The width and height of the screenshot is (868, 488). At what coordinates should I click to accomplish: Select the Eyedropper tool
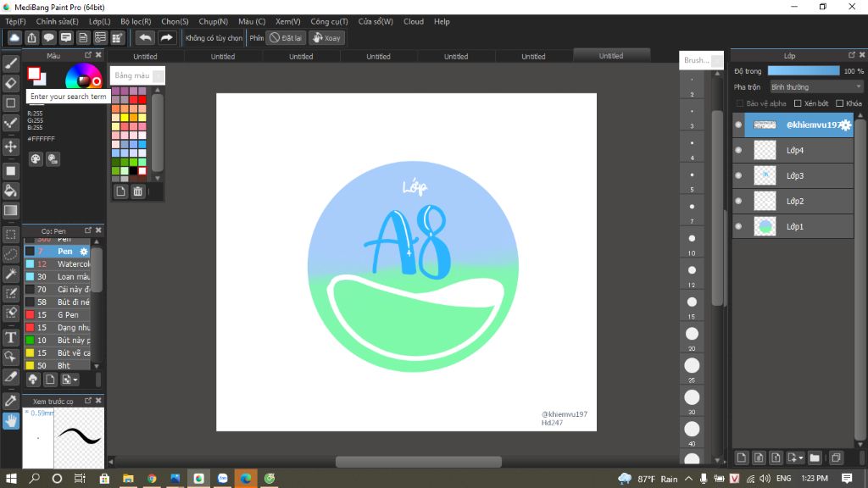10,401
